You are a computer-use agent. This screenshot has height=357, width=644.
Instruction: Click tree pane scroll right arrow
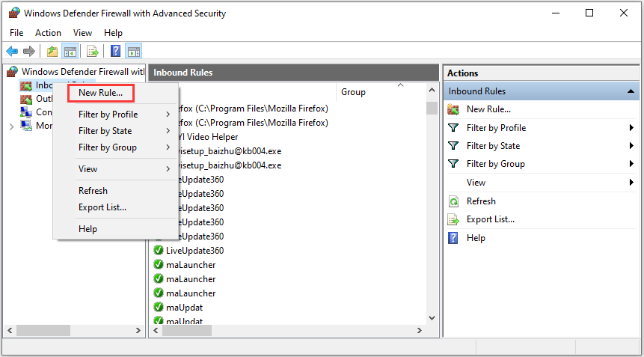point(138,330)
